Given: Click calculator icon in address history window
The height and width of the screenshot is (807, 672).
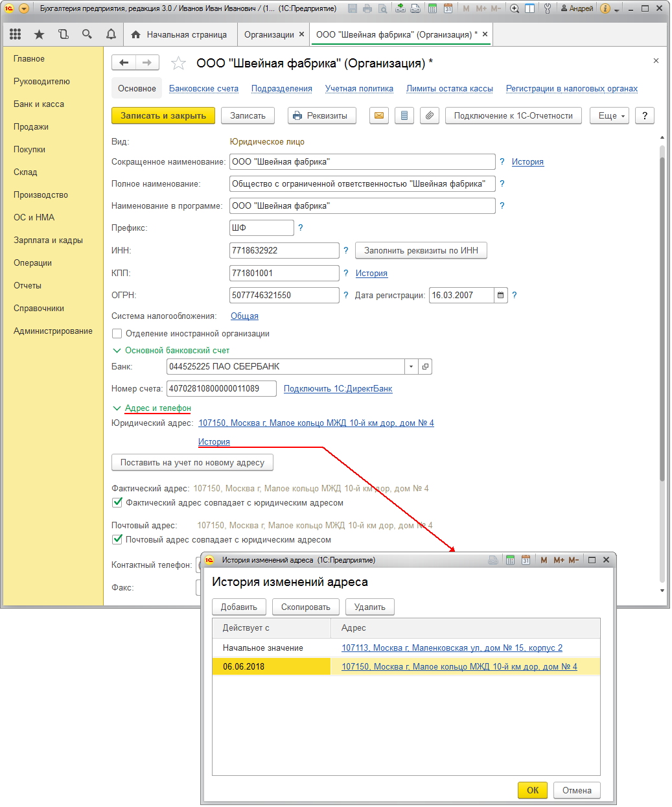Looking at the screenshot, I should coord(510,560).
